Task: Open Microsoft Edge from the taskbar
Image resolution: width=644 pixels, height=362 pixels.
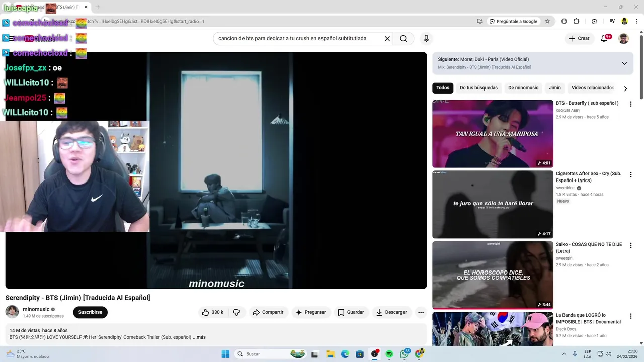Action: (345, 354)
